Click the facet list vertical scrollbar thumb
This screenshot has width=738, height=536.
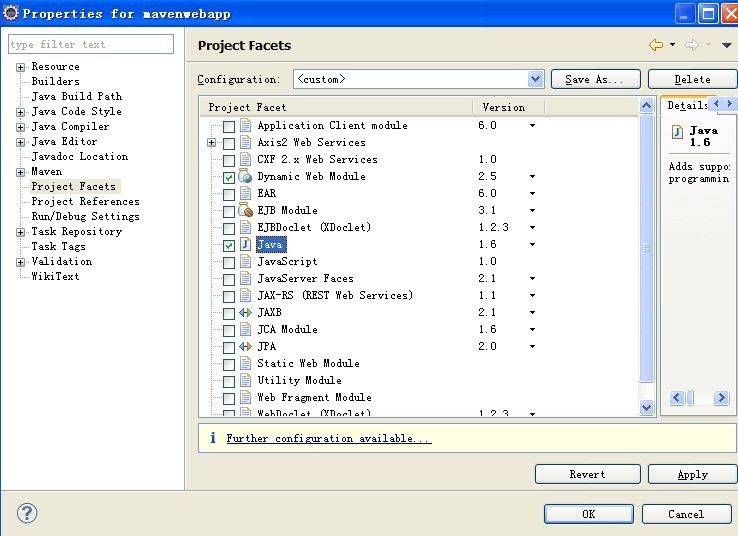tap(647, 248)
